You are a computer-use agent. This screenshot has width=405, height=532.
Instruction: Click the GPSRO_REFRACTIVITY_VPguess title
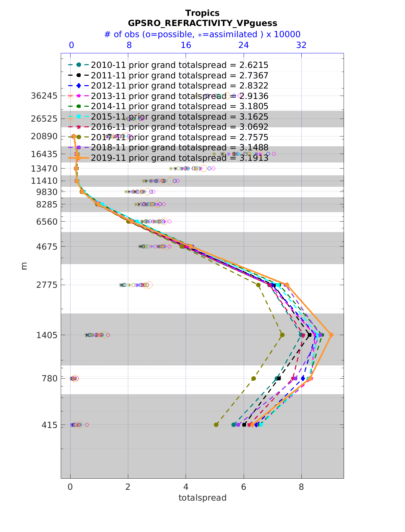(x=202, y=23)
